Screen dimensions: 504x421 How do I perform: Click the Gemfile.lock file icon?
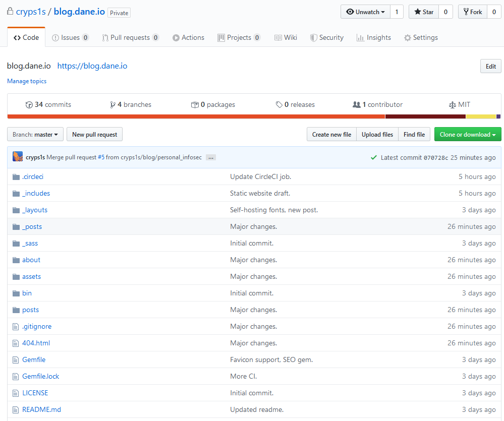click(x=16, y=376)
